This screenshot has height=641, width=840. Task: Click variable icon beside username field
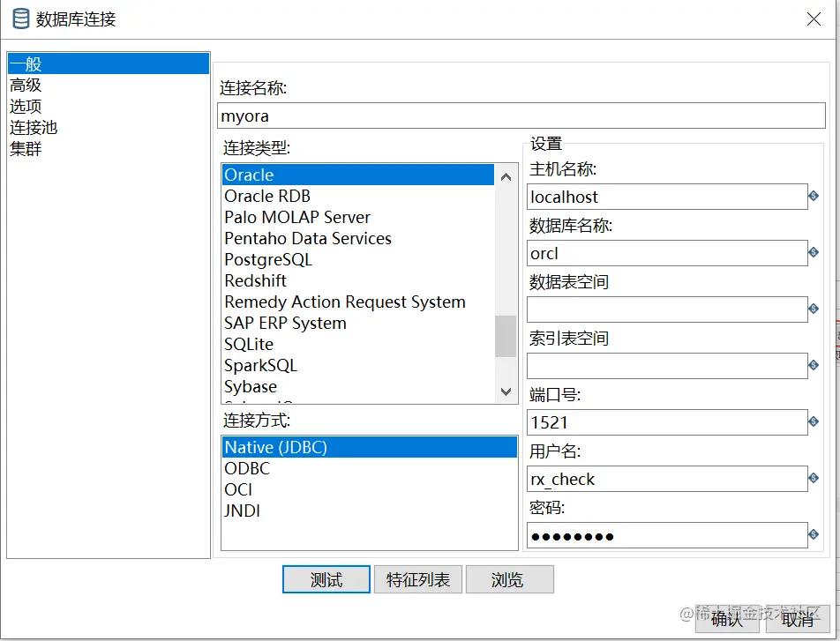[814, 478]
